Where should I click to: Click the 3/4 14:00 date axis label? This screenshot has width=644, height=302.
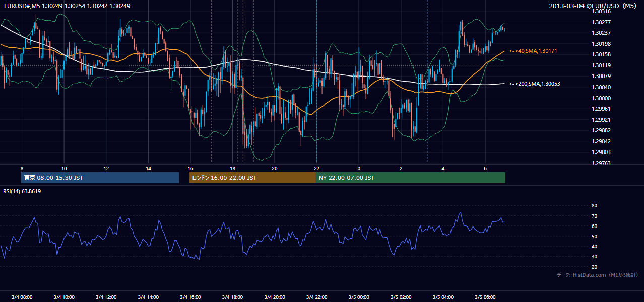(148, 297)
